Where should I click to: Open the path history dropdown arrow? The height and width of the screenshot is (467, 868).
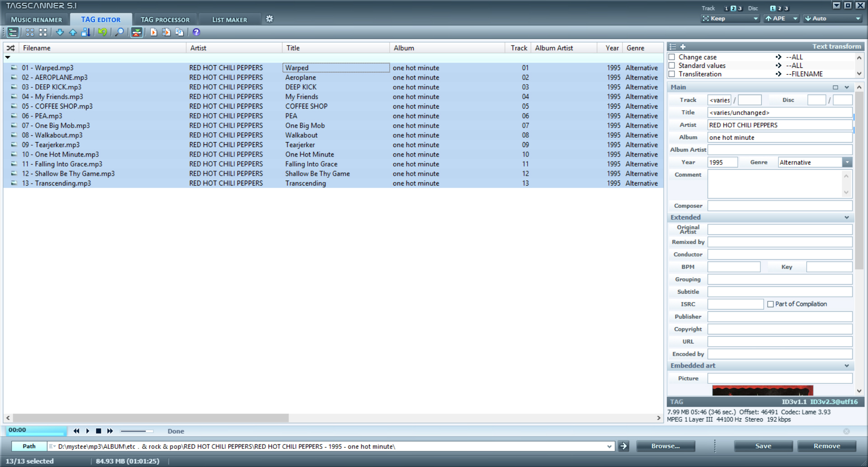(x=609, y=446)
